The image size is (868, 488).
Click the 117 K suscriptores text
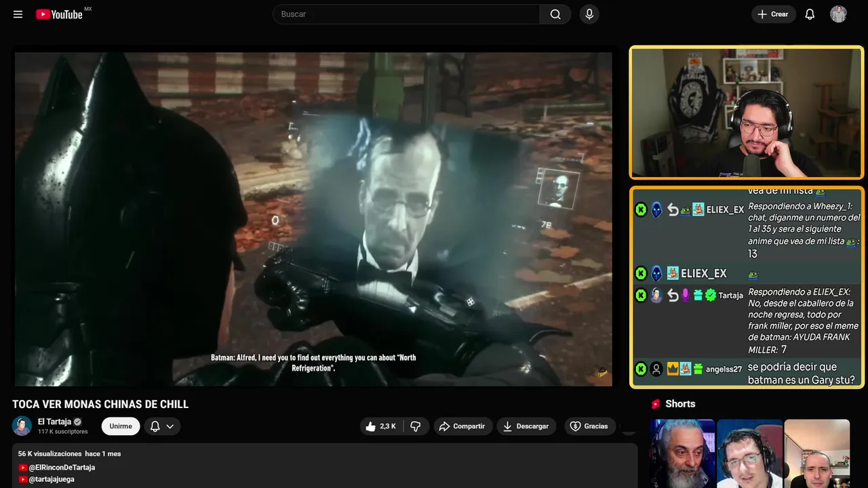[63, 432]
